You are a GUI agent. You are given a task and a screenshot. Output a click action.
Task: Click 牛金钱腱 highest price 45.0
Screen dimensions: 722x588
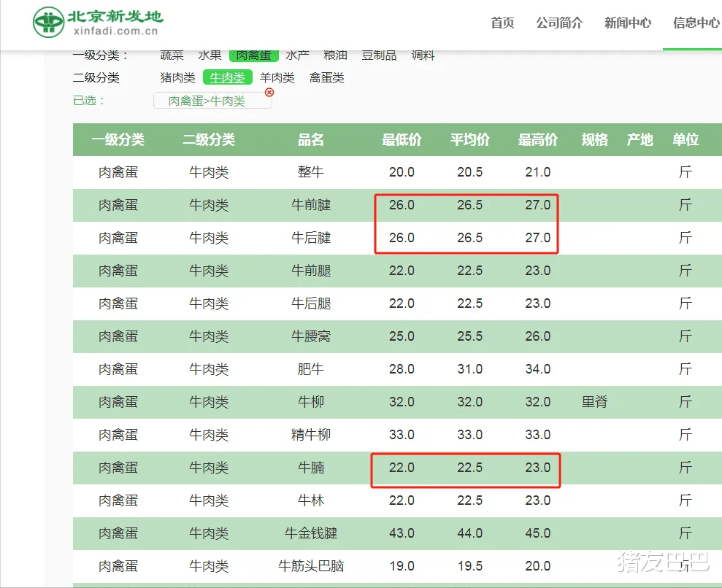[x=538, y=533]
